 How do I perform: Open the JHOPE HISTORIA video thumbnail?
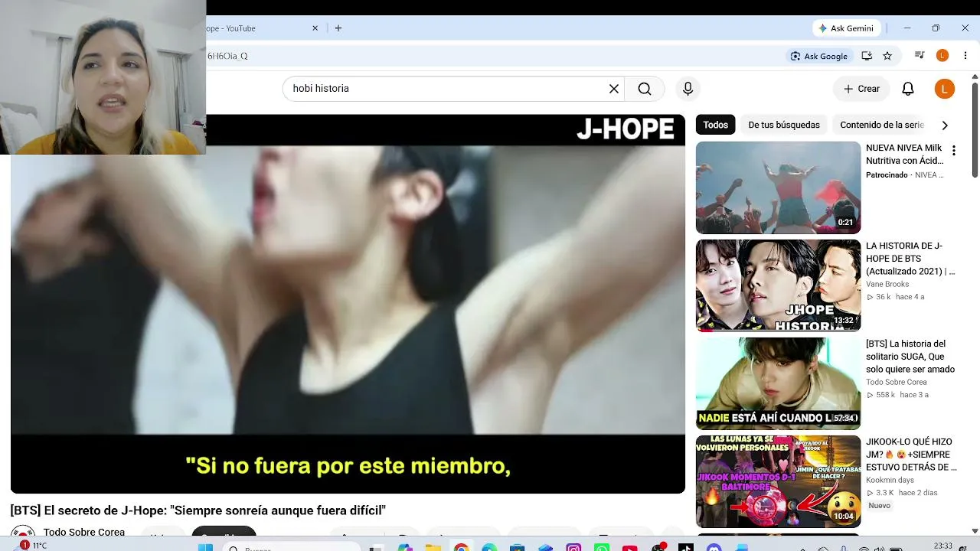pos(778,285)
